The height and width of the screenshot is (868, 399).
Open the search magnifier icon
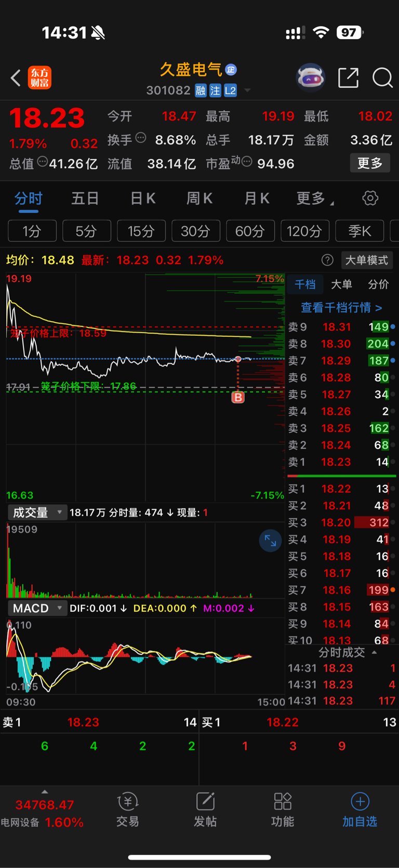point(382,78)
